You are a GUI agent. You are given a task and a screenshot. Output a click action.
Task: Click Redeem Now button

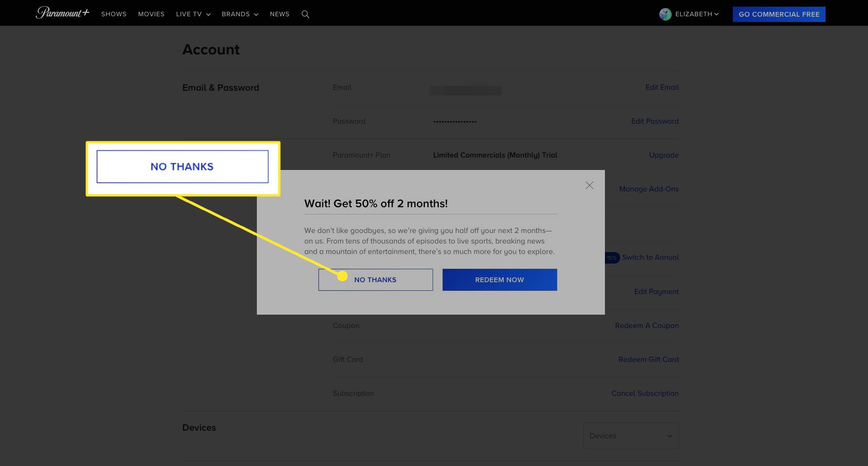[x=499, y=280]
